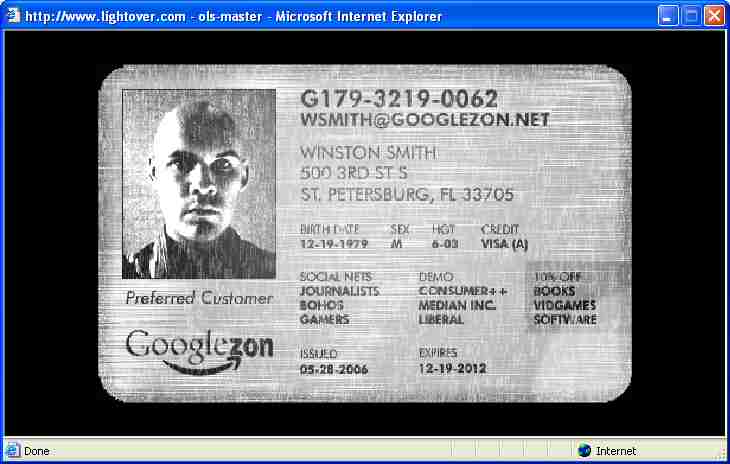730x464 pixels.
Task: Click the Internet zone label in status bar
Action: pyautogui.click(x=615, y=451)
